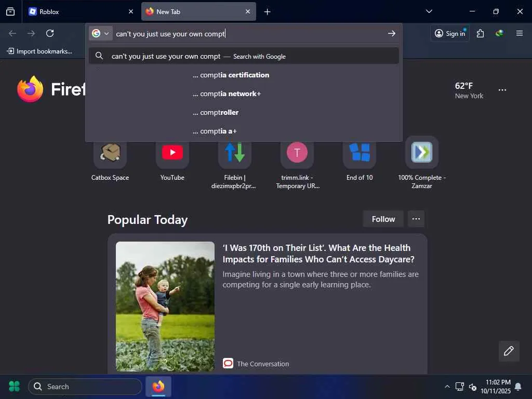The image size is (532, 399).
Task: Click the customize page pencil icon
Action: pyautogui.click(x=509, y=351)
